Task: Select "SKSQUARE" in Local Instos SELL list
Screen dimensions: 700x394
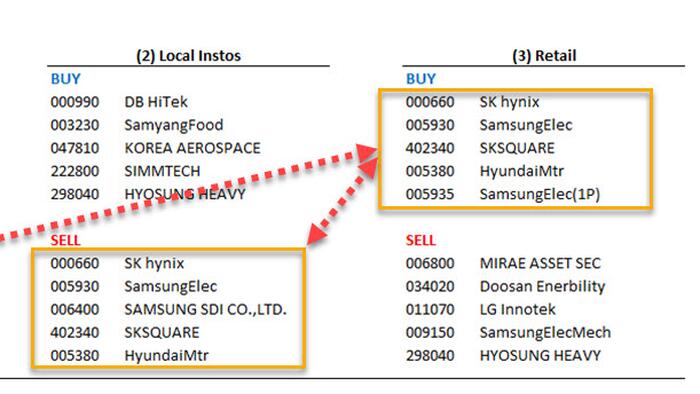Action: 162,333
